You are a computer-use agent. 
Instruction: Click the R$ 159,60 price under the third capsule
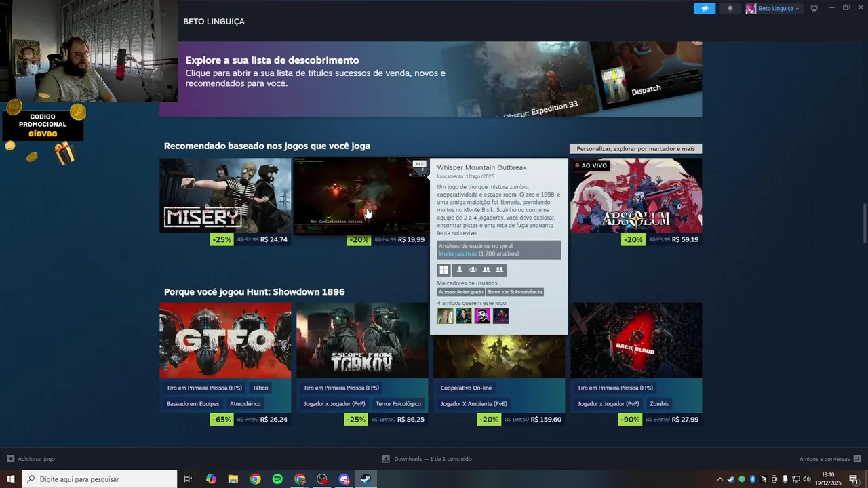(x=546, y=420)
